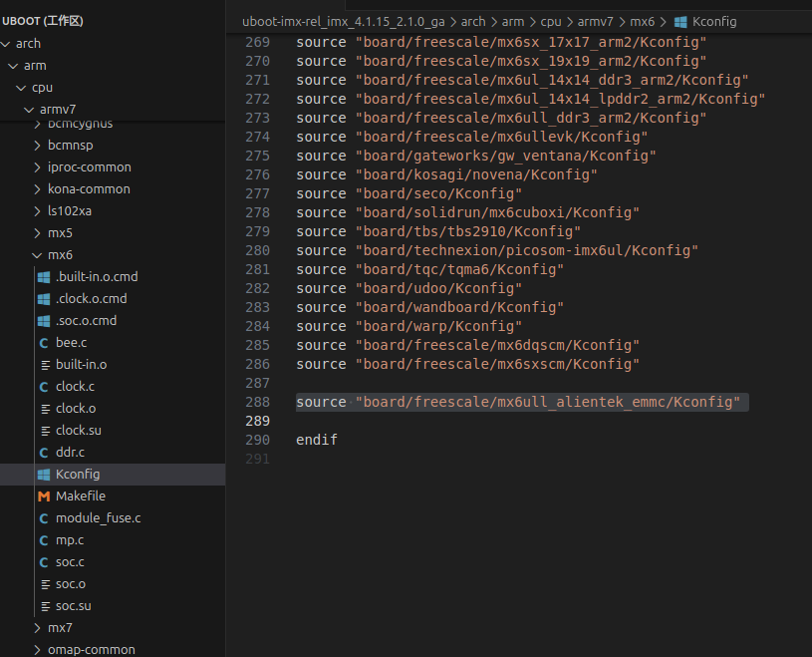The image size is (812, 657).
Task: Click the board/tqc/tqma6/Kconfig string
Action: (459, 269)
